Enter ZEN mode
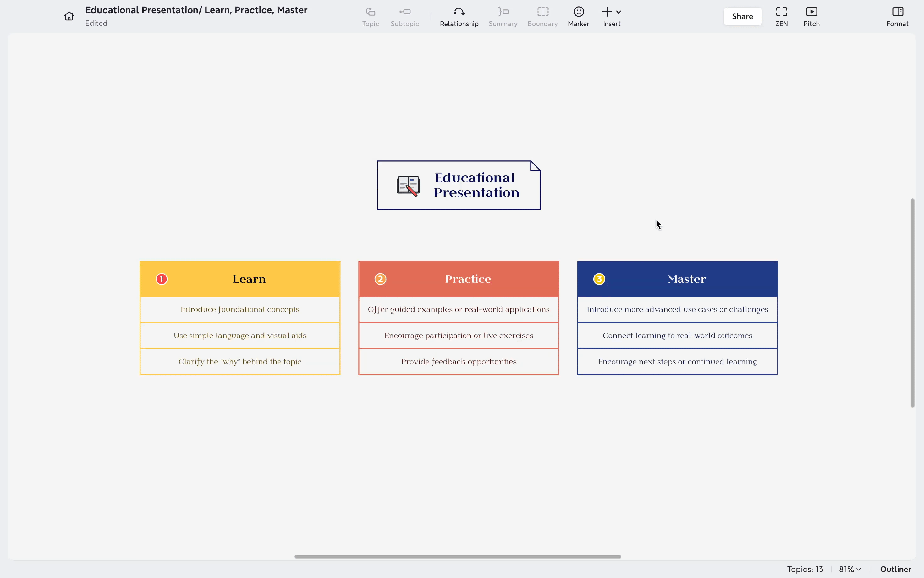The image size is (924, 578). [x=781, y=17]
